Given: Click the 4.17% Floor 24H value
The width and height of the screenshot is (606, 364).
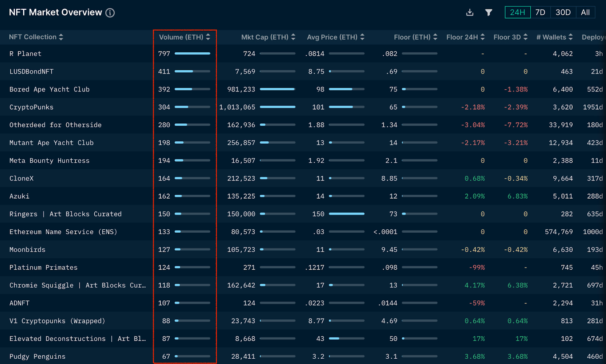Looking at the screenshot, I should tap(475, 285).
